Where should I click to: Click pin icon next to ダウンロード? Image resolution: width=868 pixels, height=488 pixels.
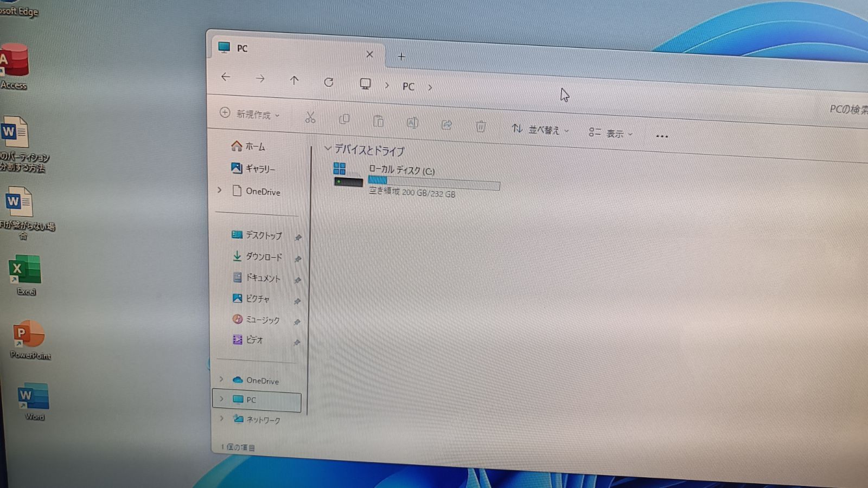coord(298,259)
